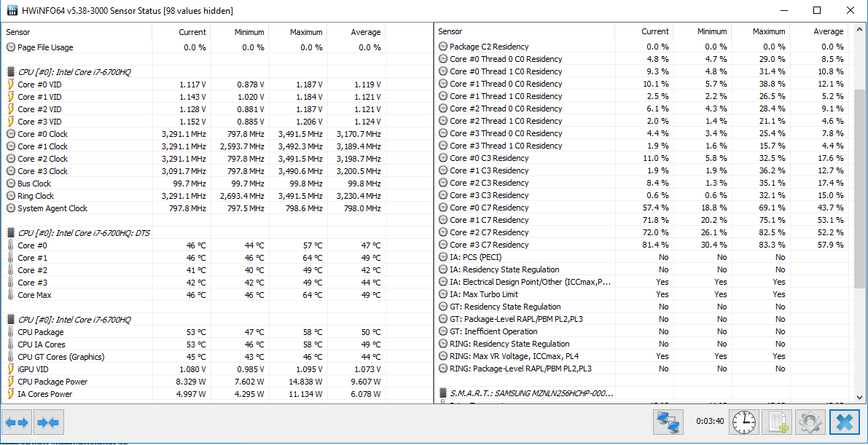Select the IA: Max Turbo Limit row
This screenshot has height=445, width=868.
pos(642,294)
